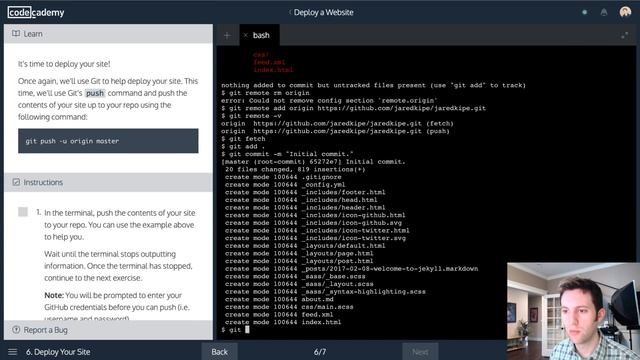The height and width of the screenshot is (360, 640).
Task: Click the red 'index.html' untracked file line
Action: [273, 70]
